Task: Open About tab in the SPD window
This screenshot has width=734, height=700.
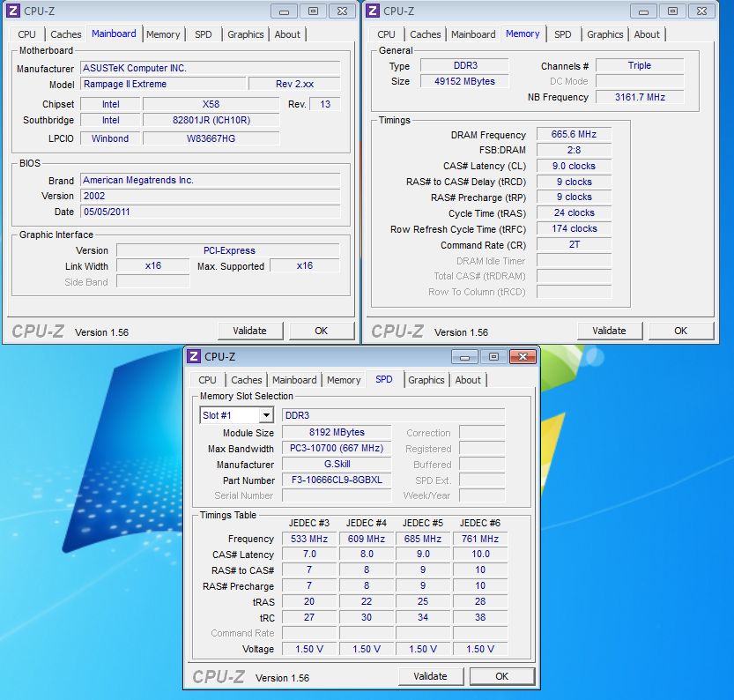Action: (x=468, y=380)
